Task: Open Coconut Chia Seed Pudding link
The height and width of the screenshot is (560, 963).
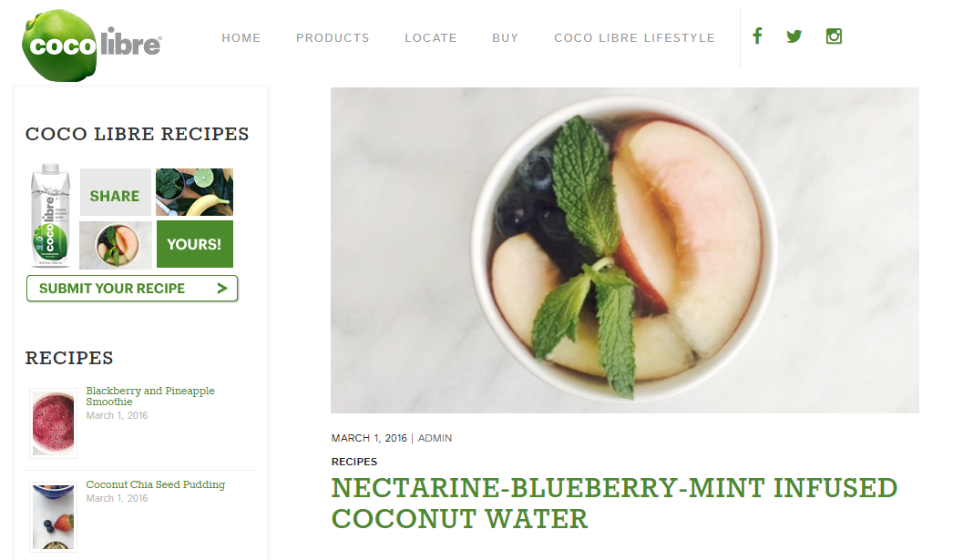Action: 156,484
